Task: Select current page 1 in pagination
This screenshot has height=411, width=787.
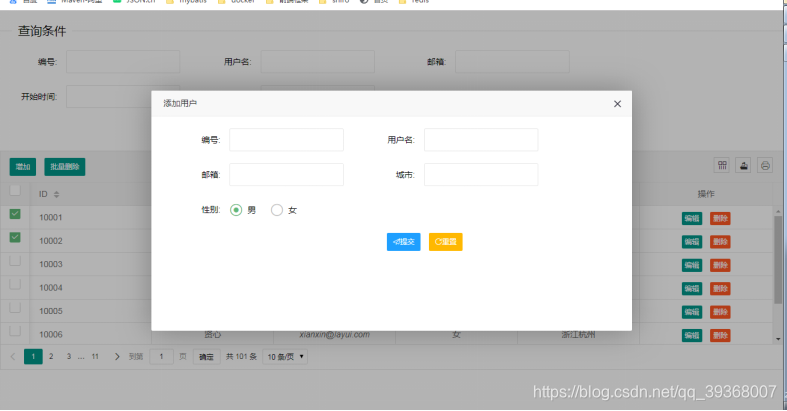Action: [33, 357]
